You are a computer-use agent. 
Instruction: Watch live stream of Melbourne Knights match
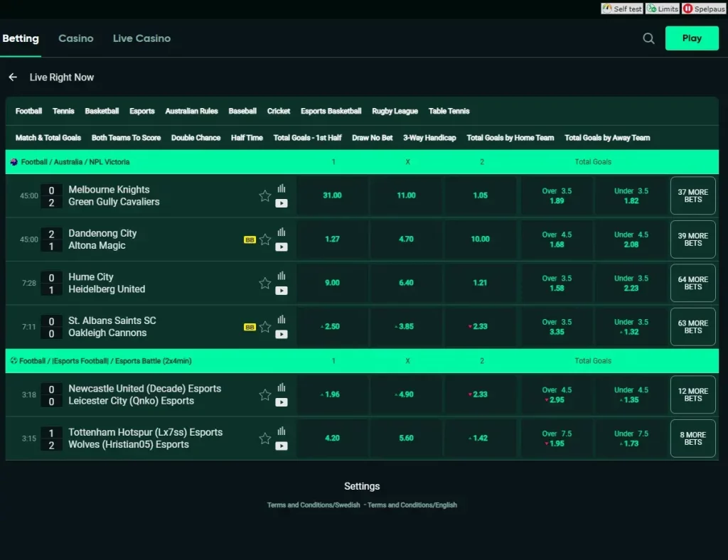point(282,203)
